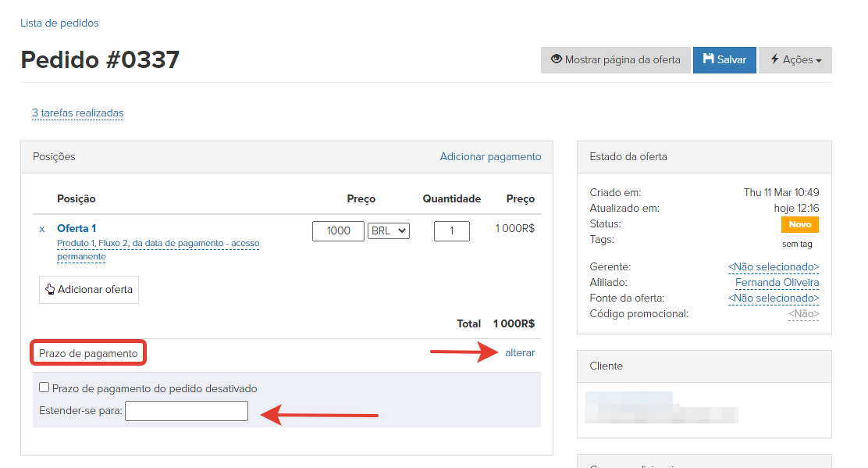
Task: Open the BRL currency dropdown
Action: coord(389,231)
